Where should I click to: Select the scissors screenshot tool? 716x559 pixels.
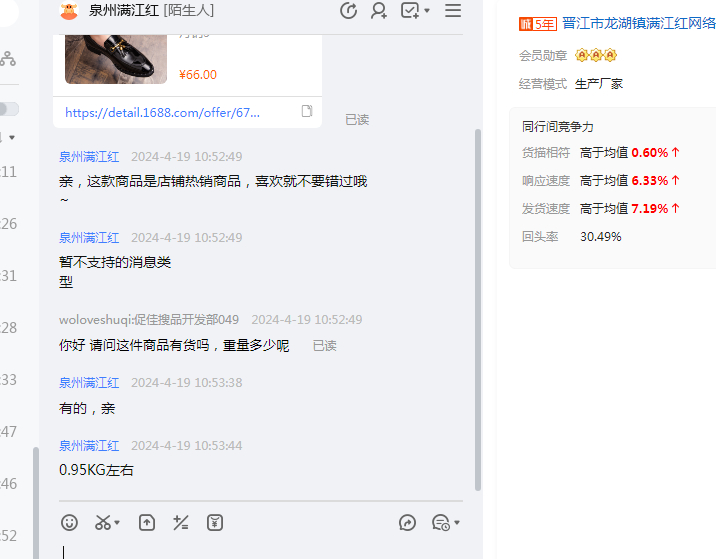[x=103, y=522]
